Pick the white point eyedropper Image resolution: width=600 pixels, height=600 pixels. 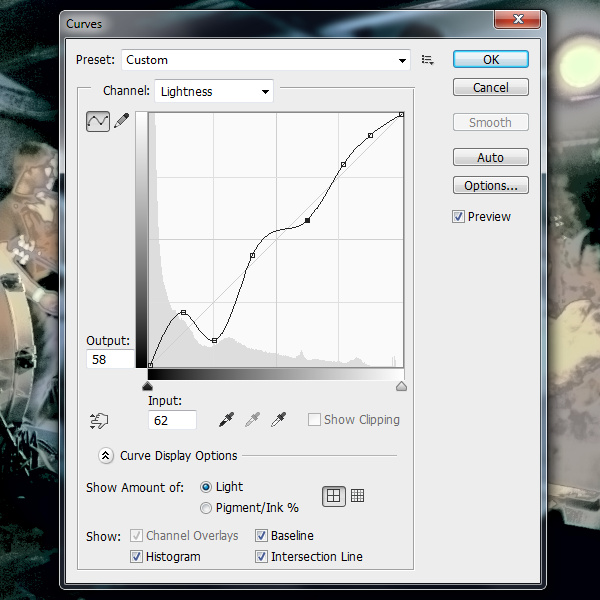coord(279,419)
